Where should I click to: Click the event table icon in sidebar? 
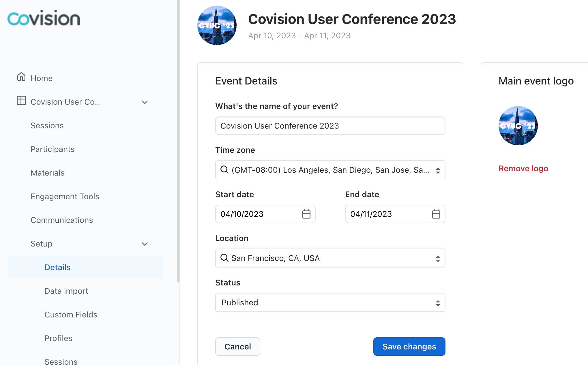click(x=21, y=101)
